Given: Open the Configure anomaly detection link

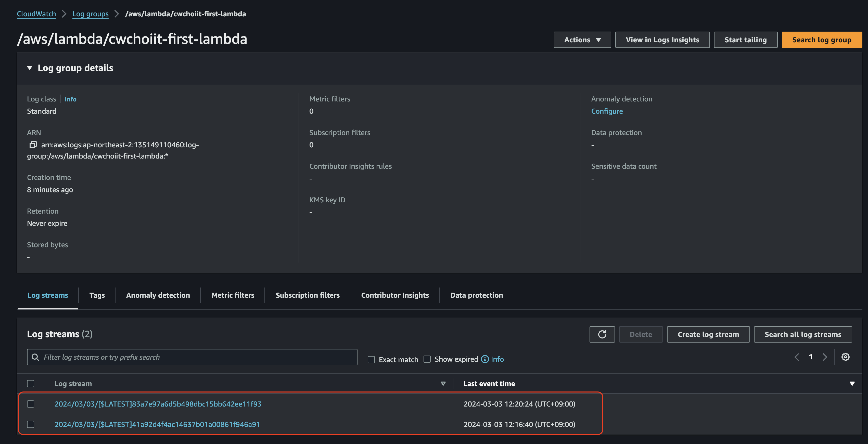Looking at the screenshot, I should [607, 111].
